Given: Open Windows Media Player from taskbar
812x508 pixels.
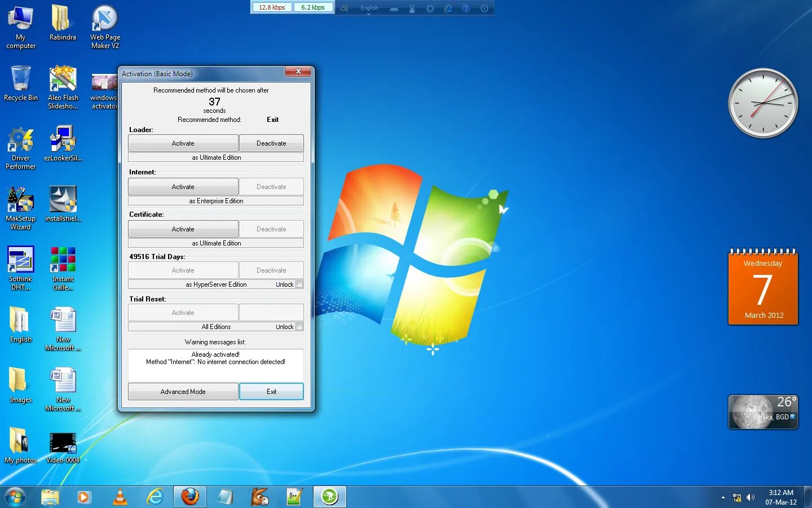Looking at the screenshot, I should 84,497.
